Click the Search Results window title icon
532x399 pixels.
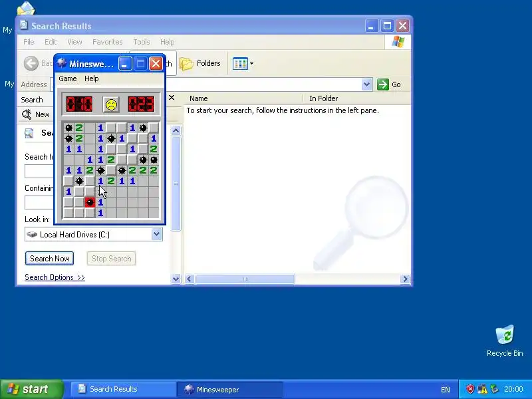pyautogui.click(x=24, y=25)
